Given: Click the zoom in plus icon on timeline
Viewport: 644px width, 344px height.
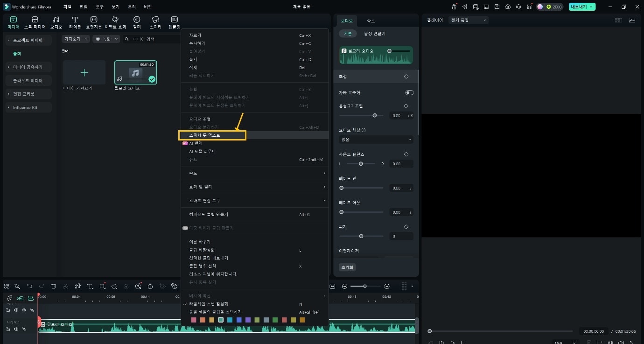Looking at the screenshot, I should coord(387,286).
